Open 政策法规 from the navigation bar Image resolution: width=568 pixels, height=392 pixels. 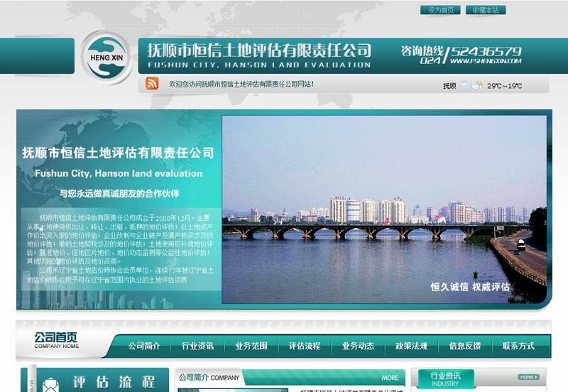click(412, 347)
